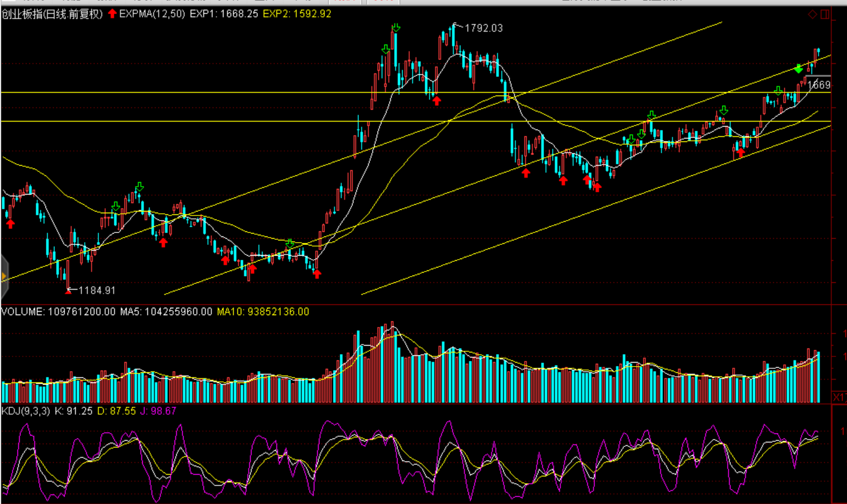Viewport: 847px width, 504px height.
Task: Click the red triangle marker at 1184.91
Action: (69, 291)
